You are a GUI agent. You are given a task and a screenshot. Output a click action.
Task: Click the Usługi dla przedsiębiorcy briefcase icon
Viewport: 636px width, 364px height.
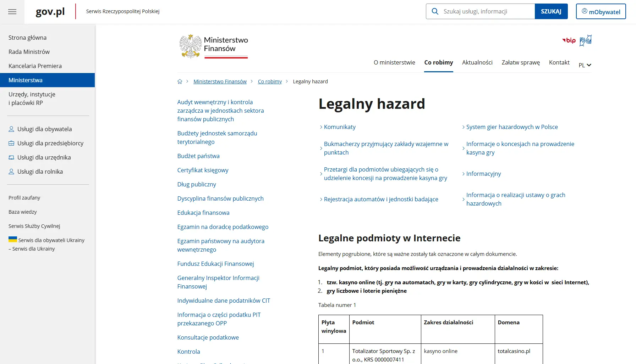pyautogui.click(x=11, y=143)
